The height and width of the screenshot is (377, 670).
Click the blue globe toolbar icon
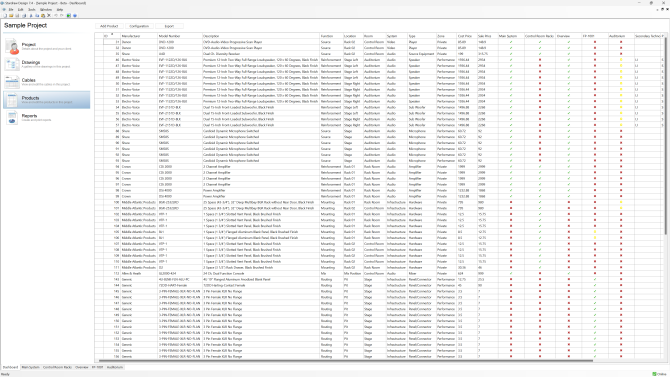tap(75, 15)
